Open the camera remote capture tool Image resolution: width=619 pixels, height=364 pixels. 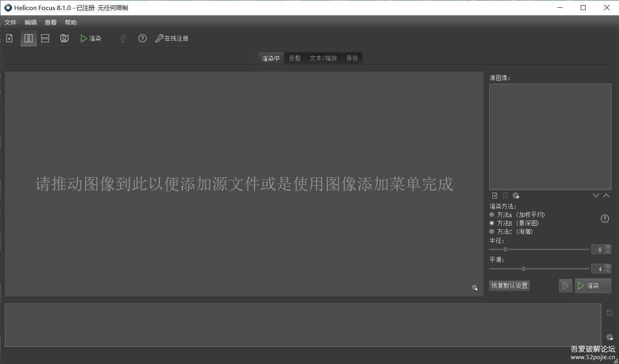tap(64, 38)
